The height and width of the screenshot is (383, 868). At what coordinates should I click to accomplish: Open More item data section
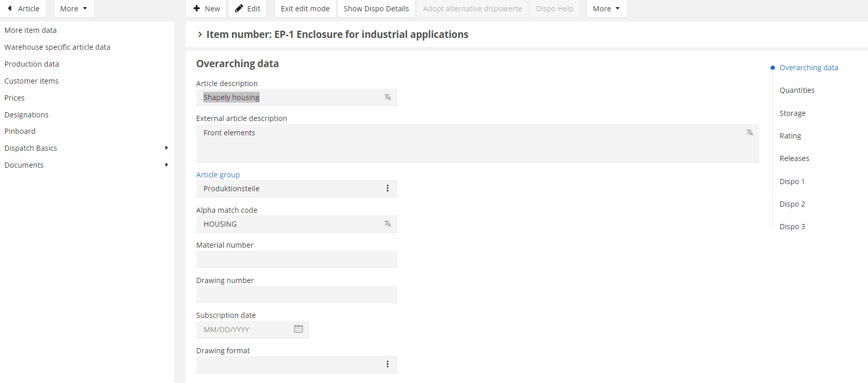pyautogui.click(x=31, y=30)
